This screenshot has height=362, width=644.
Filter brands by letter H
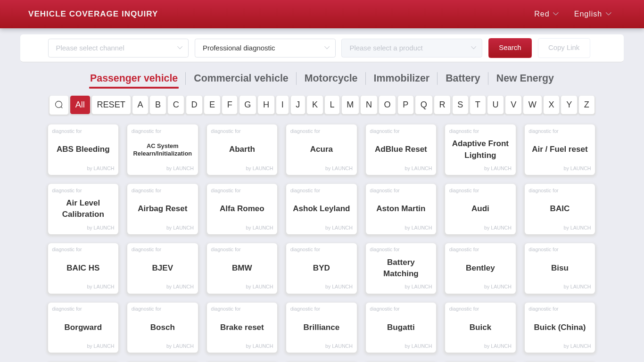click(x=266, y=105)
